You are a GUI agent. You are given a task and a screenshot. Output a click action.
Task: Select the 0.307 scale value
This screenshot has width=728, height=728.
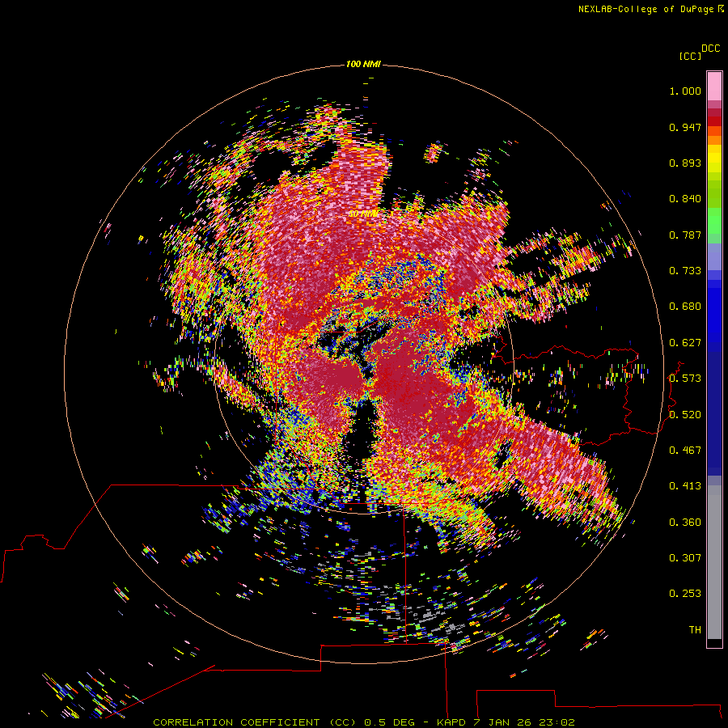(x=685, y=558)
